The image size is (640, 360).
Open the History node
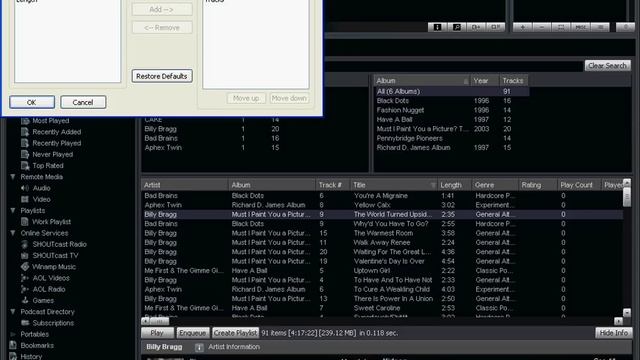(x=31, y=356)
